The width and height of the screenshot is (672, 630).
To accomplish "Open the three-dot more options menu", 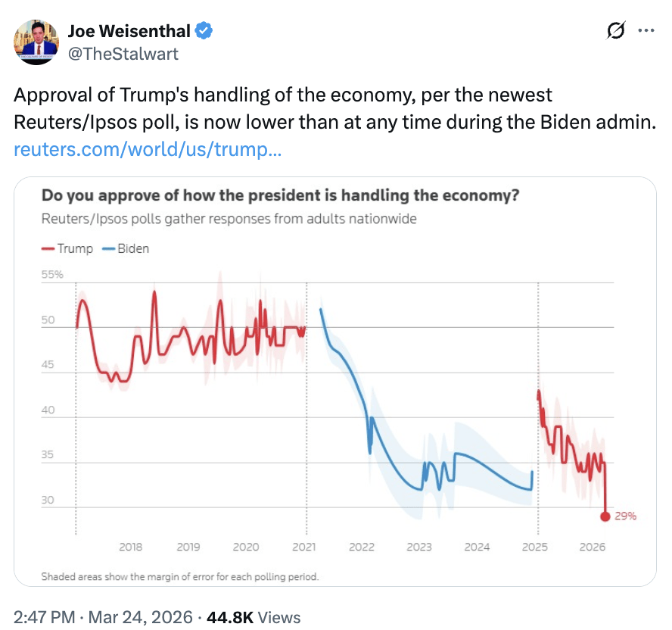I will 646,31.
